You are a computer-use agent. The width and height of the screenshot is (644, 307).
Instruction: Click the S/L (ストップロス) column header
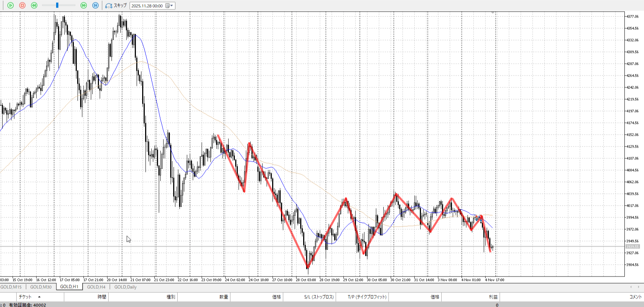point(319,297)
